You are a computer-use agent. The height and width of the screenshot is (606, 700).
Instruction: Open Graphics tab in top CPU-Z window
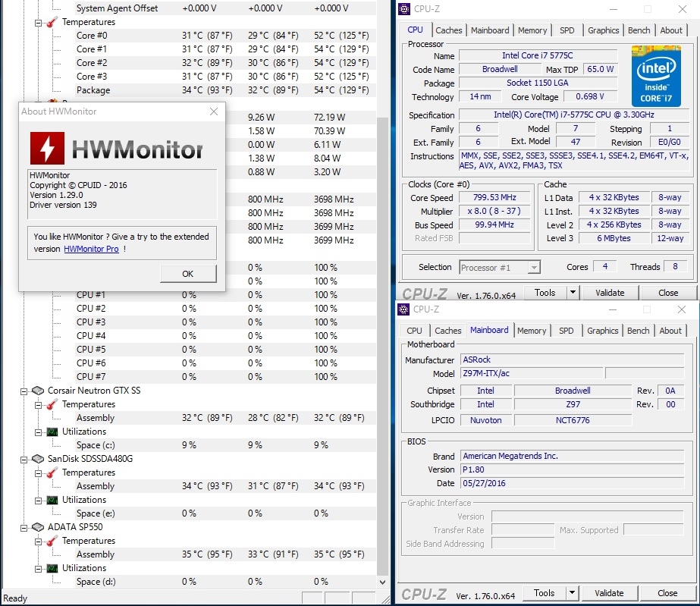tap(603, 30)
